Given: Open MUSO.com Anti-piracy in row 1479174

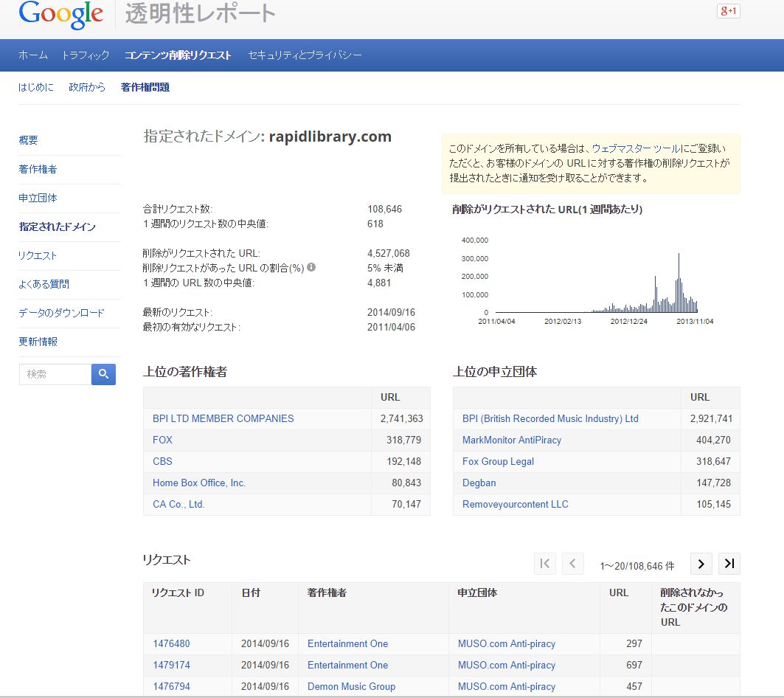Looking at the screenshot, I should (x=507, y=665).
